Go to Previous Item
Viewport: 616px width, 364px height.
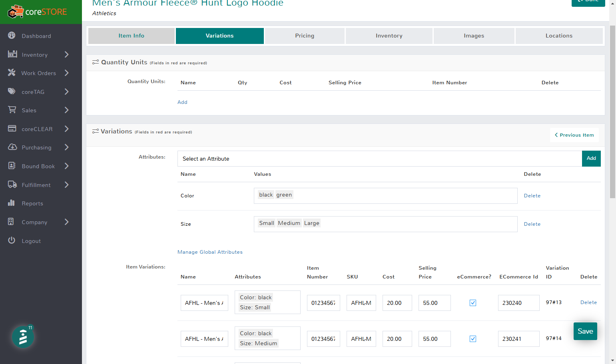[574, 135]
